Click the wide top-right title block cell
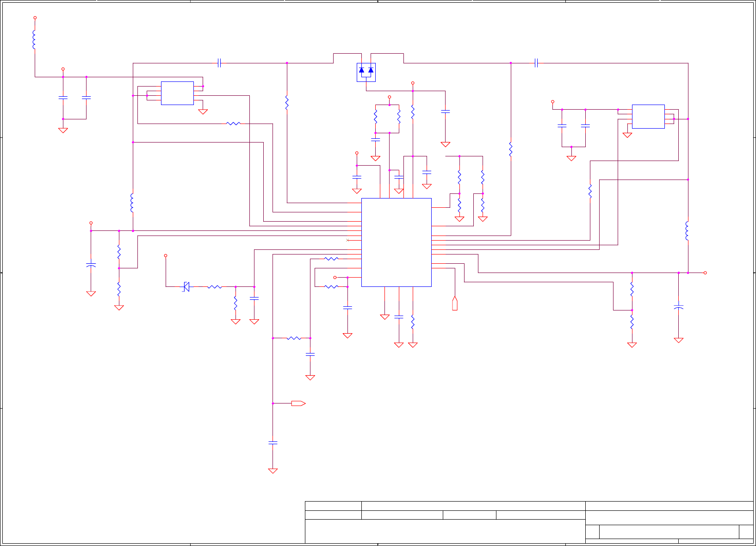This screenshot has width=756, height=546. coord(669,506)
